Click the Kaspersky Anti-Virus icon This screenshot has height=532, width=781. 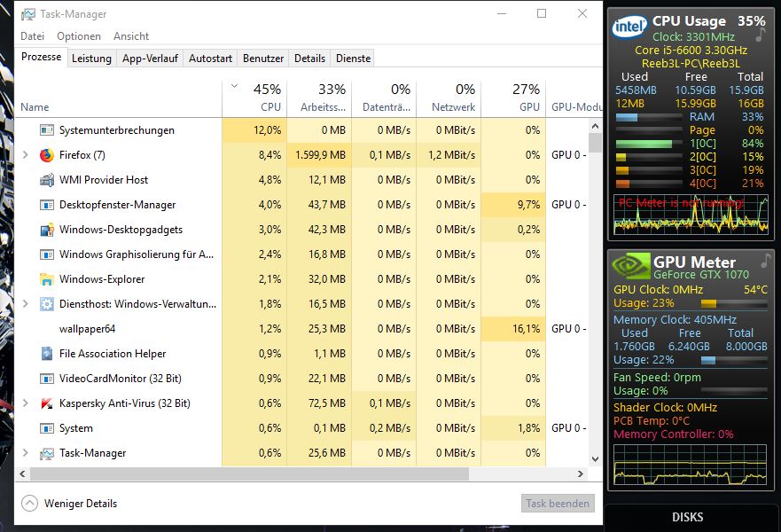coord(47,403)
